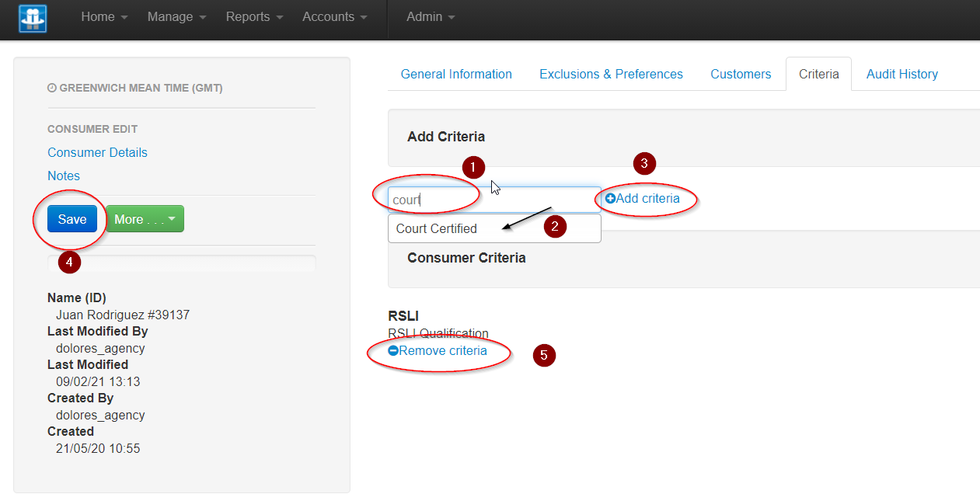Expand the Accounts menu
The width and height of the screenshot is (980, 501).
click(x=334, y=17)
